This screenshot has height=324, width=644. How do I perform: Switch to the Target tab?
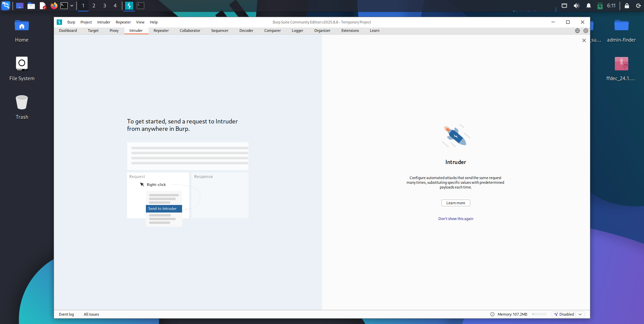coord(93,31)
